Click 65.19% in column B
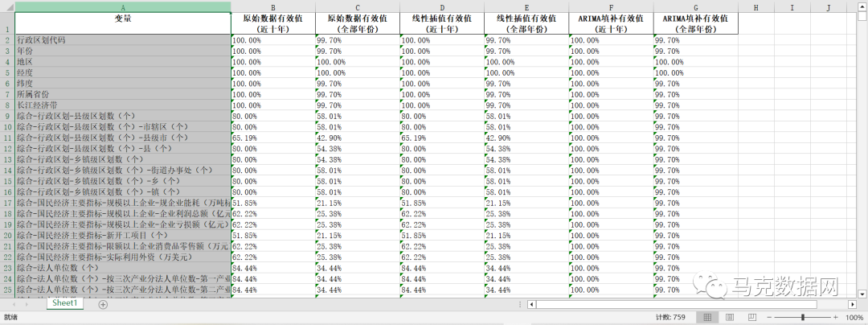The width and height of the screenshot is (868, 325). coord(273,138)
